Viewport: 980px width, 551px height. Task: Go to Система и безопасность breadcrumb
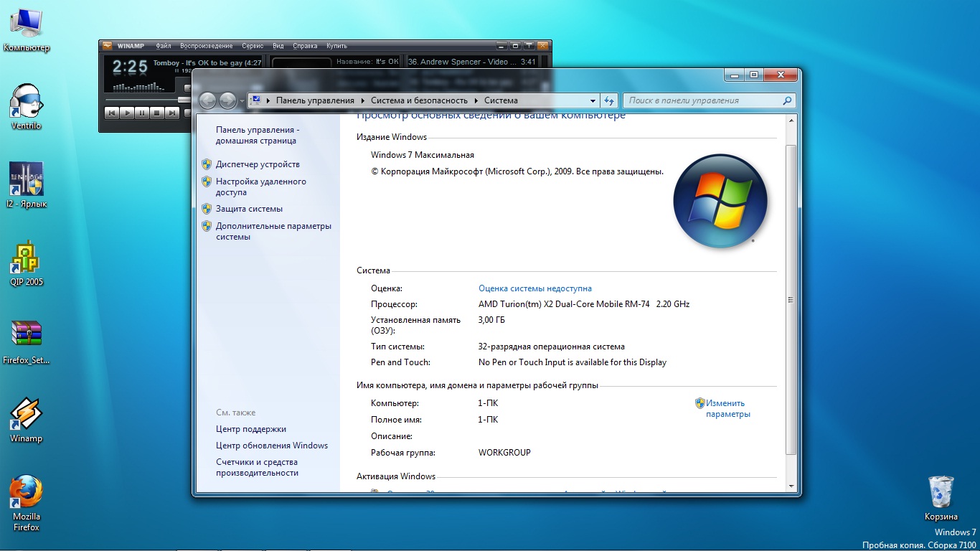419,100
